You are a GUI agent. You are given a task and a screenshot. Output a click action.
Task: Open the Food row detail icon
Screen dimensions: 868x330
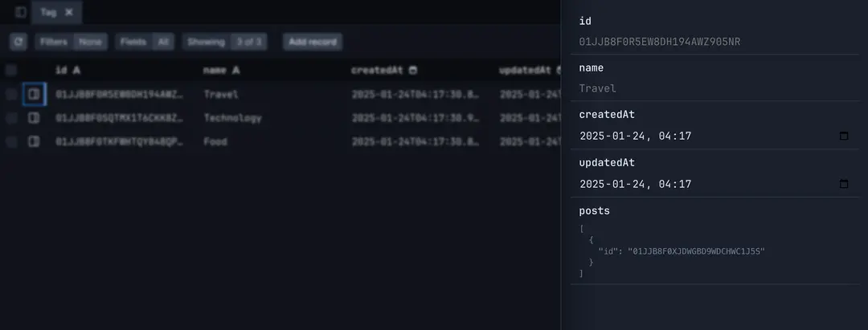pyautogui.click(x=34, y=141)
